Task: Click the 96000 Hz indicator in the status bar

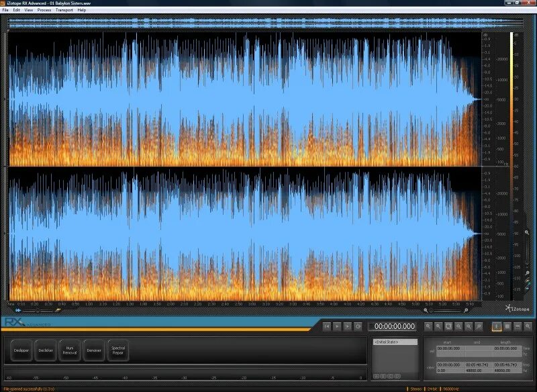Action: point(452,389)
